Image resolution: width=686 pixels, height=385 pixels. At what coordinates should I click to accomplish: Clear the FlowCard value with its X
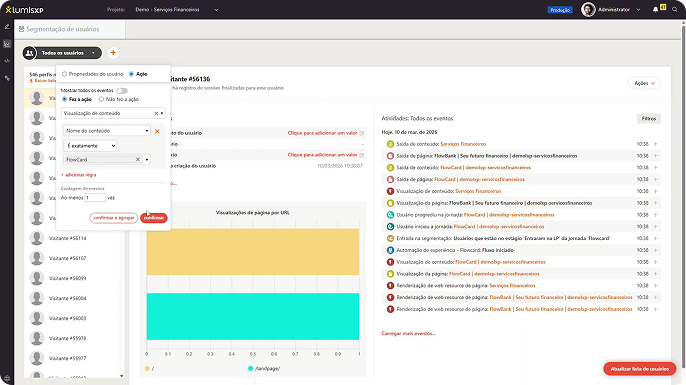click(138, 160)
